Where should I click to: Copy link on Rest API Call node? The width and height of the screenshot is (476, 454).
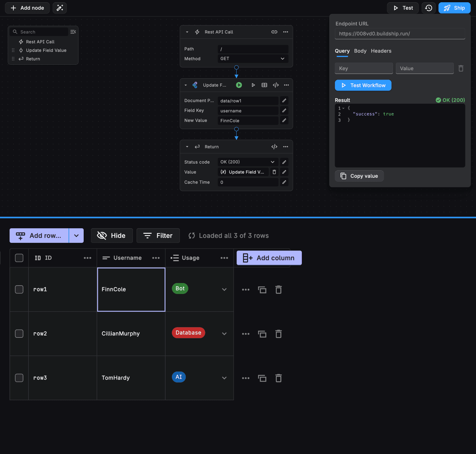click(x=274, y=32)
